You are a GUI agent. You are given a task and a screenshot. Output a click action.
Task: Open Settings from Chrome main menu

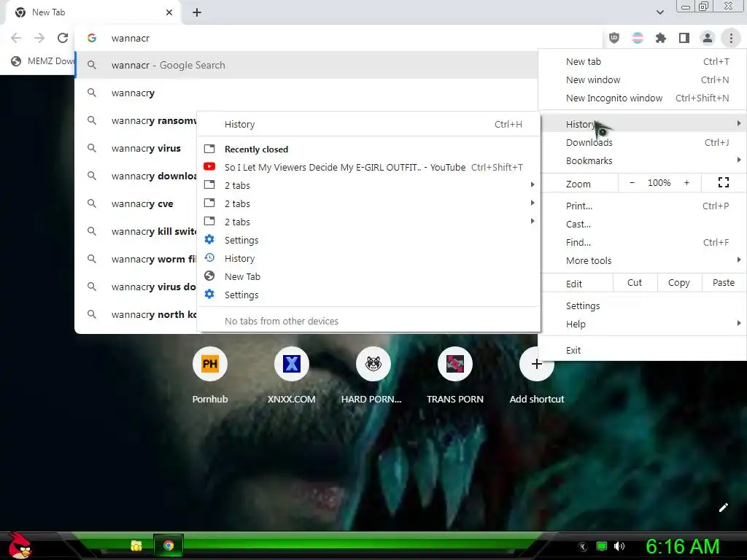[643, 306]
